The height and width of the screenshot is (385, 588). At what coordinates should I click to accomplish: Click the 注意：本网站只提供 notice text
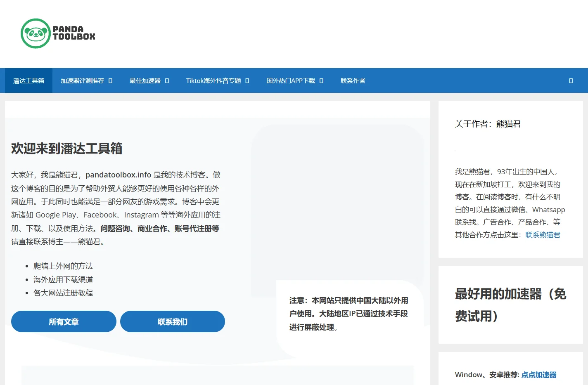(x=349, y=314)
